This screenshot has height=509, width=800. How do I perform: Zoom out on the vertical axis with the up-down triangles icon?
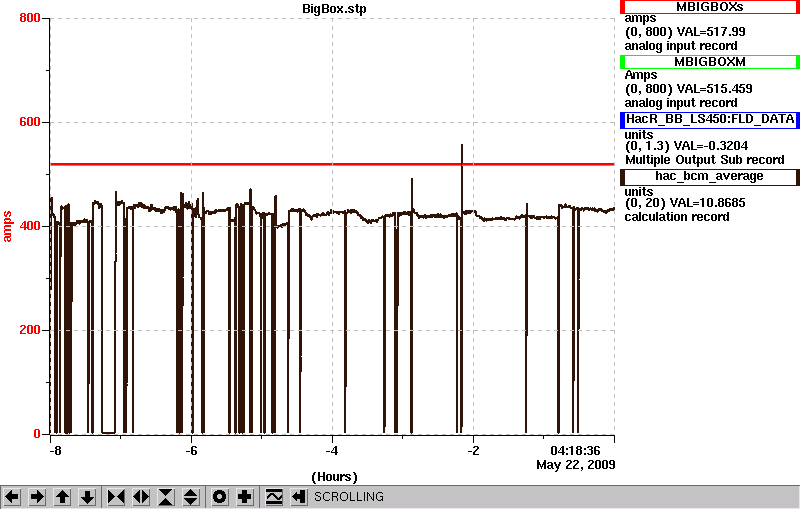tap(191, 497)
